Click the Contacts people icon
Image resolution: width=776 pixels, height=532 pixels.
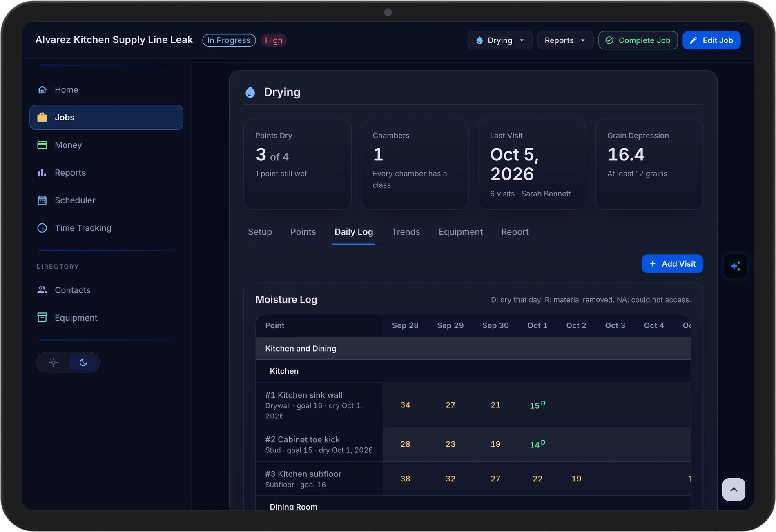click(x=42, y=290)
